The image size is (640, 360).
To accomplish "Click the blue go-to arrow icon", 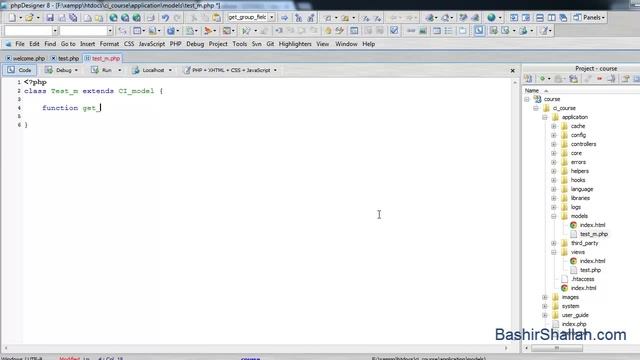I will [x=284, y=18].
